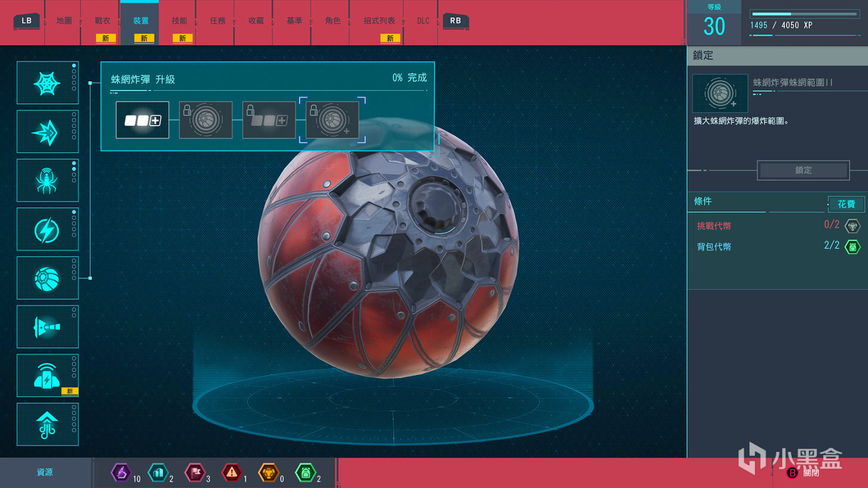Screen dimensions: 868x488
Task: Click the purple research token resource icon
Action: click(x=121, y=472)
